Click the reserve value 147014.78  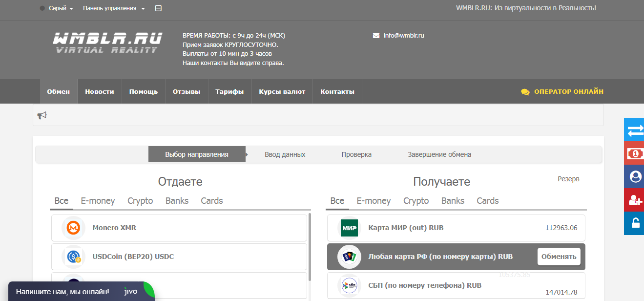(x=561, y=292)
